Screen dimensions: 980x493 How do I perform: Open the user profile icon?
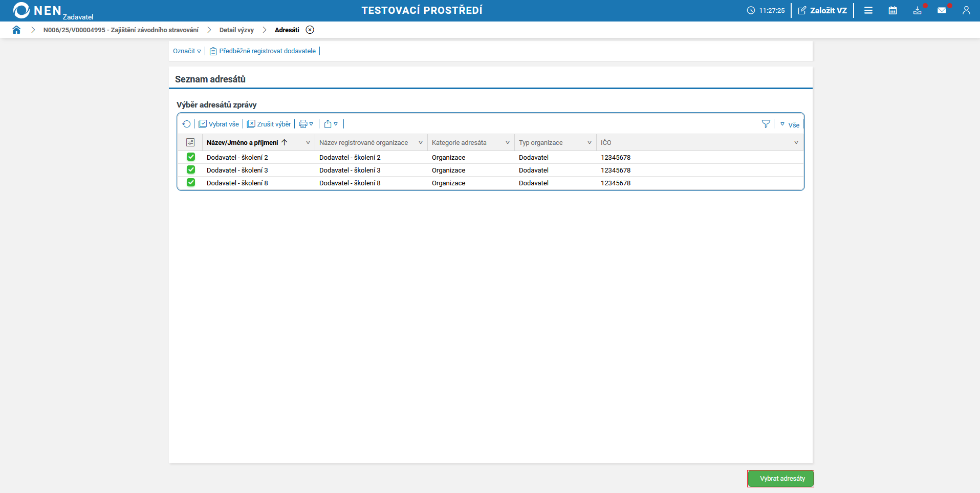click(966, 10)
